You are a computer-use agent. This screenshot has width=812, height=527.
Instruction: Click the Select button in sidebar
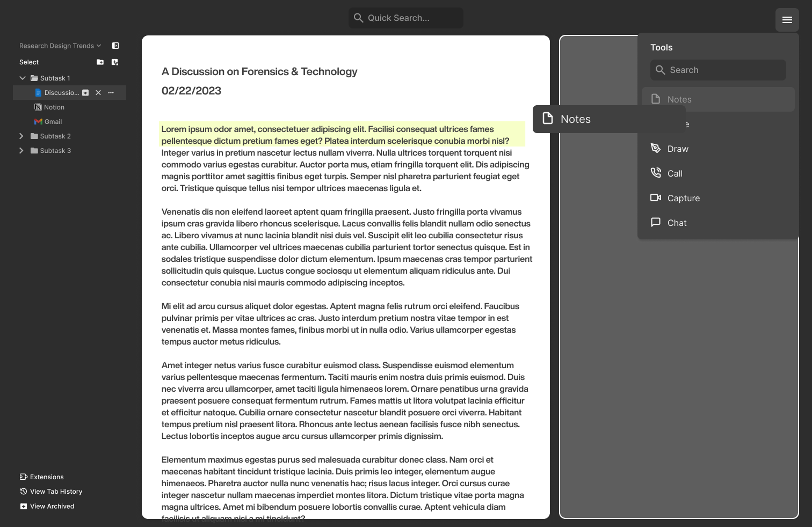point(29,62)
